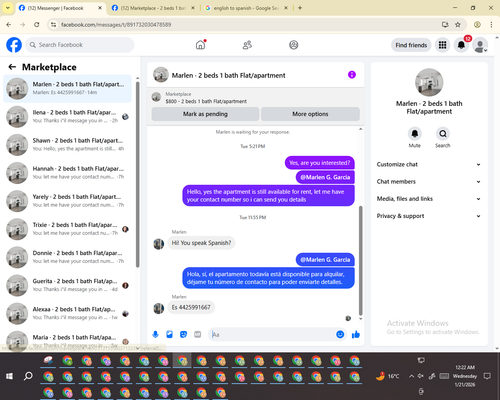Open Windows taskbar search
Image resolution: width=500 pixels, height=400 pixels.
[28, 376]
